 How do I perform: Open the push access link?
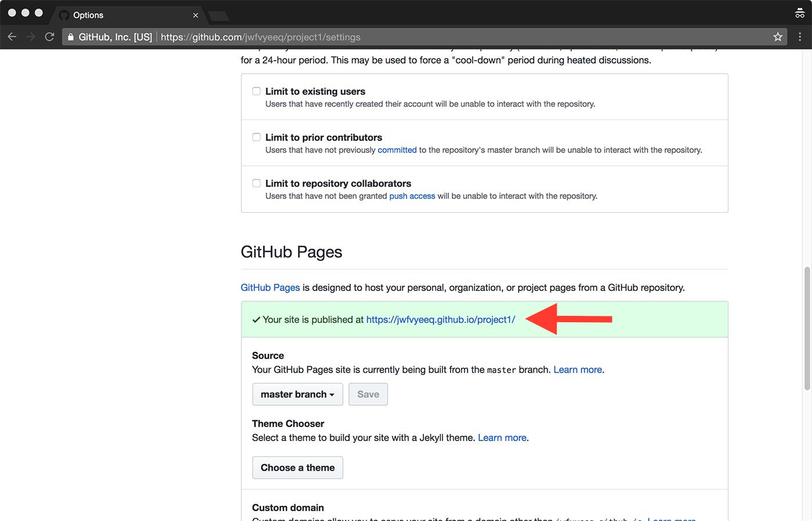tap(412, 196)
